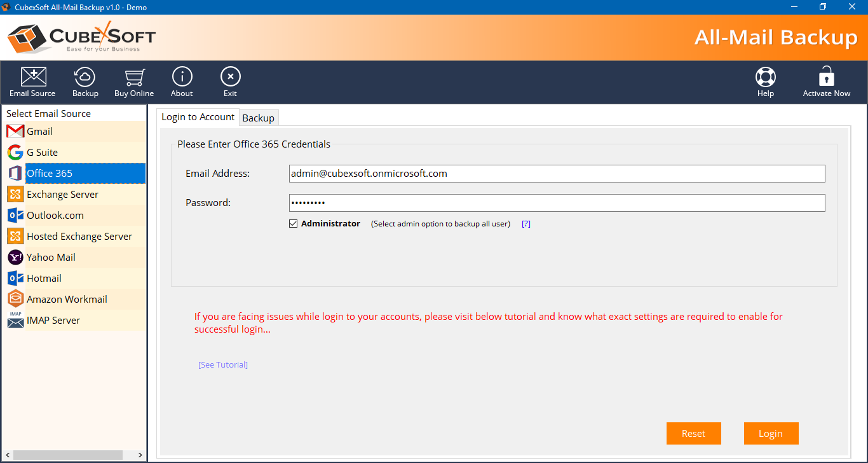Select the IMAP Server source
Image resolution: width=868 pixels, height=463 pixels.
[x=53, y=321]
